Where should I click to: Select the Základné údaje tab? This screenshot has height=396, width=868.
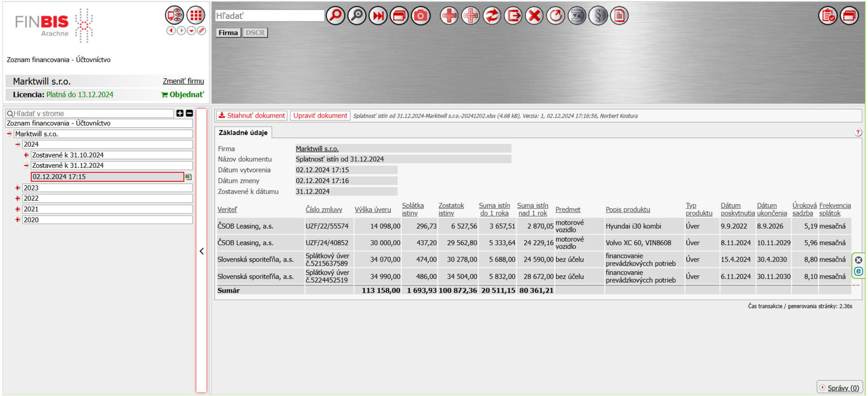tap(243, 133)
